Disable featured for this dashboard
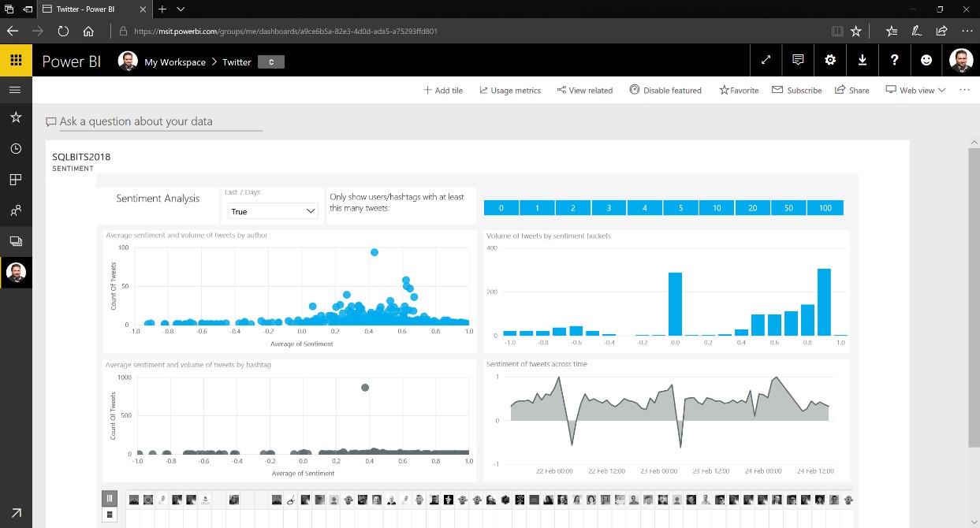The height and width of the screenshot is (528, 980). pos(665,90)
